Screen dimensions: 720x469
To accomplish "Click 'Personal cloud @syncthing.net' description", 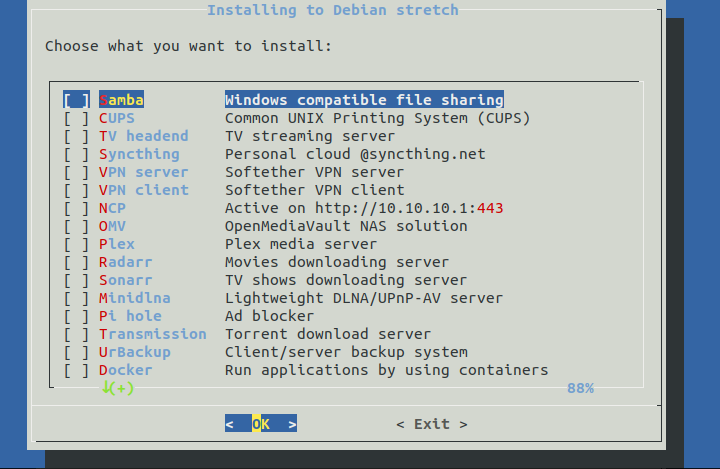I will [355, 154].
